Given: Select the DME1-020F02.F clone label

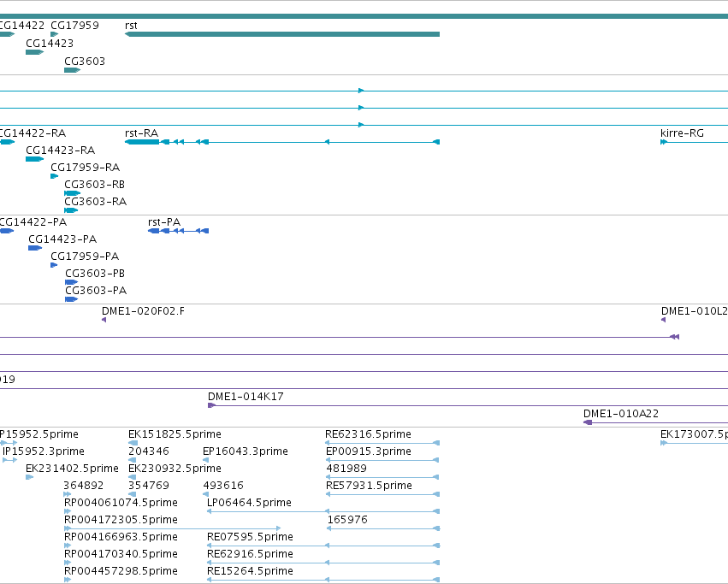Looking at the screenshot, I should pos(143,311).
